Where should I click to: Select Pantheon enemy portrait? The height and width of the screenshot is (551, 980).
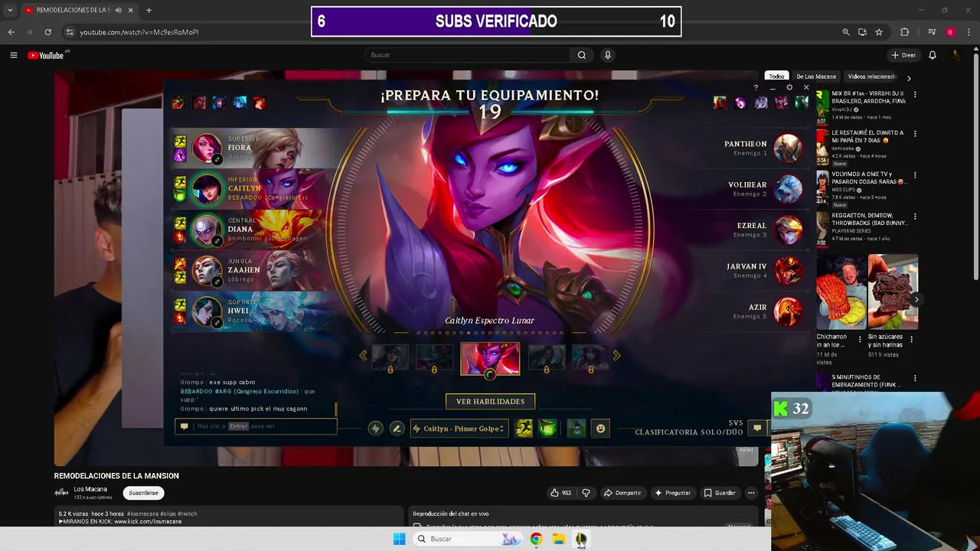click(788, 148)
